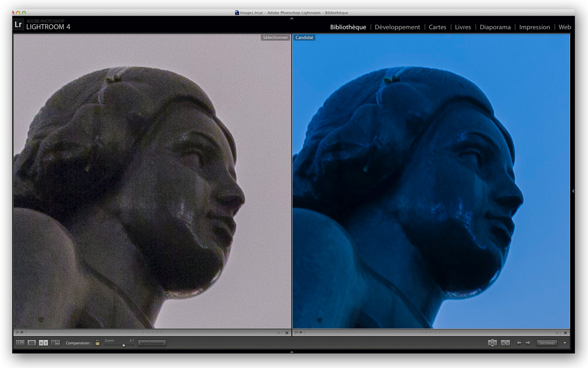Click the Make Select XY icon
The image size is (588, 368).
(x=505, y=343)
